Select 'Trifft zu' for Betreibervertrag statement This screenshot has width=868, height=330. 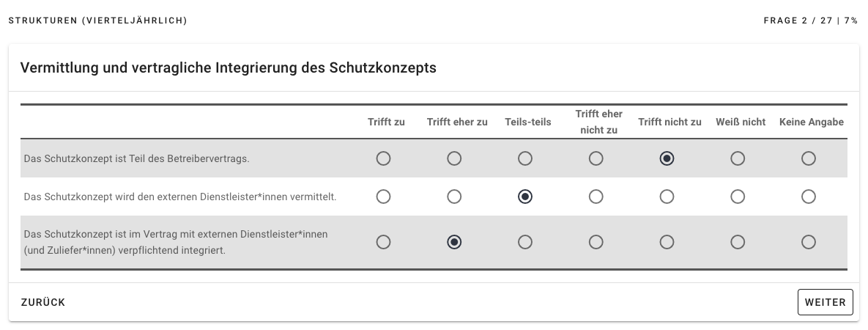383,158
